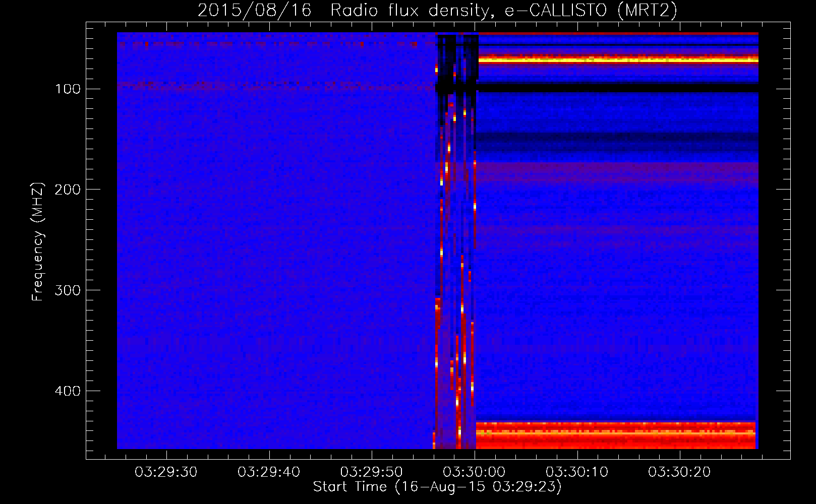
Task: Click the 03:30:20 time tick label
Action: tap(679, 472)
